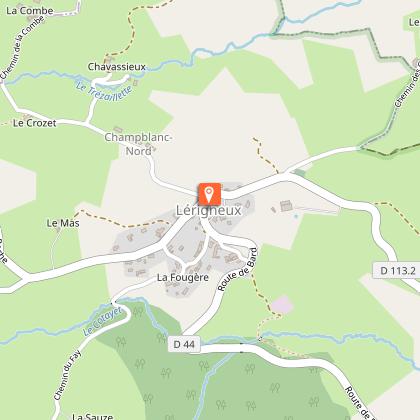420x420 pixels.
Task: Click the Chavassieux place label
Action: coord(117,67)
